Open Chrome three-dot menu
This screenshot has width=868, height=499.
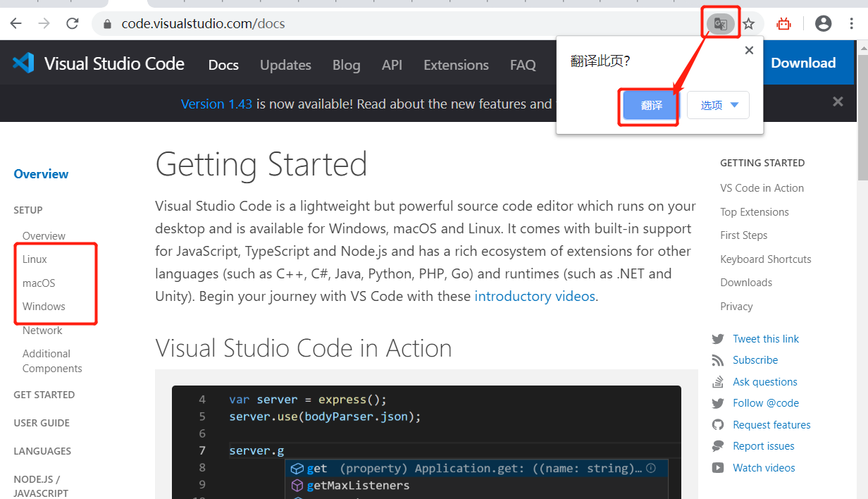(852, 24)
